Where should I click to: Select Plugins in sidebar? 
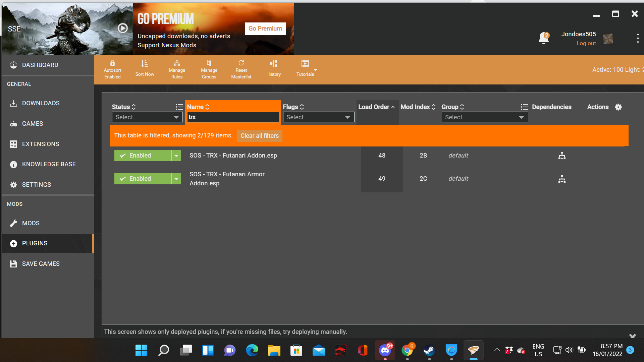pos(48,243)
